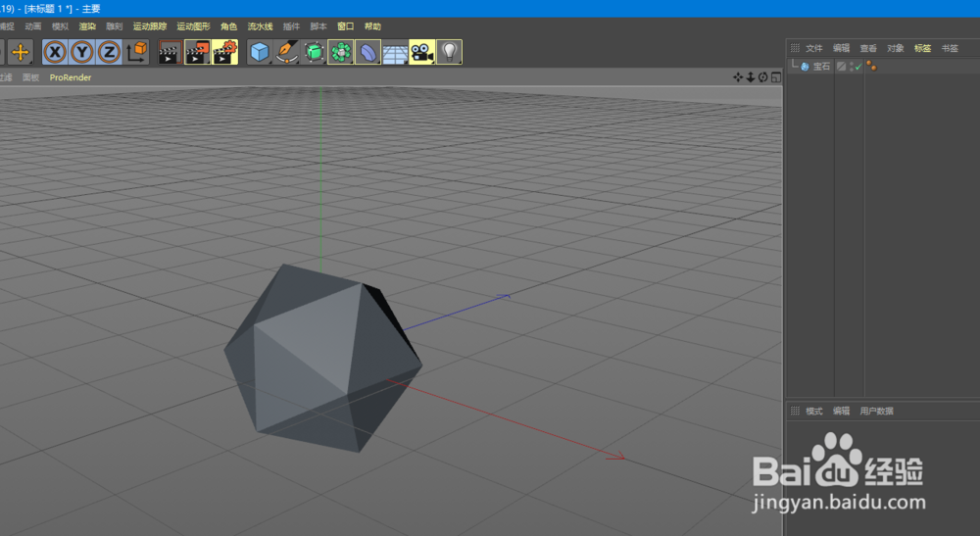Render to Picture Viewer icon
The width and height of the screenshot is (980, 536).
point(197,53)
